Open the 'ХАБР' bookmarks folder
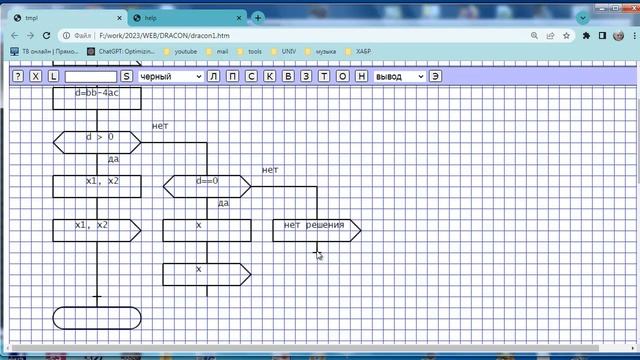This screenshot has height=360, width=640. (x=358, y=51)
